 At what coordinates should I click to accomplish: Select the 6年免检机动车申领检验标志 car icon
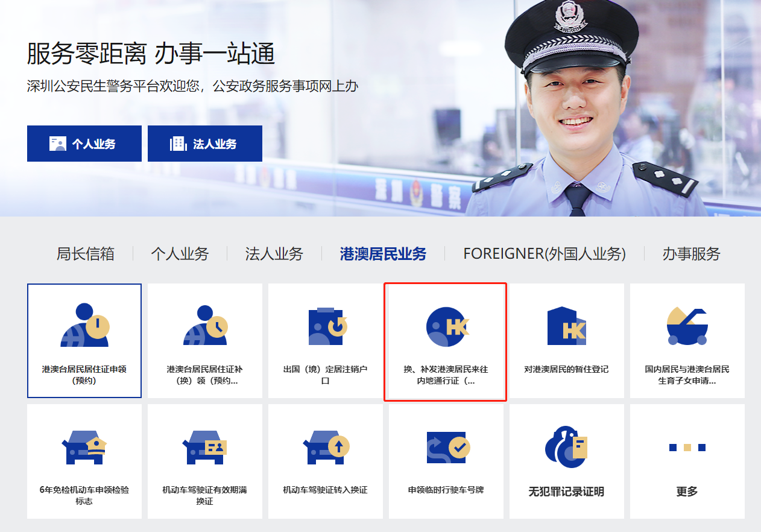pyautogui.click(x=84, y=447)
